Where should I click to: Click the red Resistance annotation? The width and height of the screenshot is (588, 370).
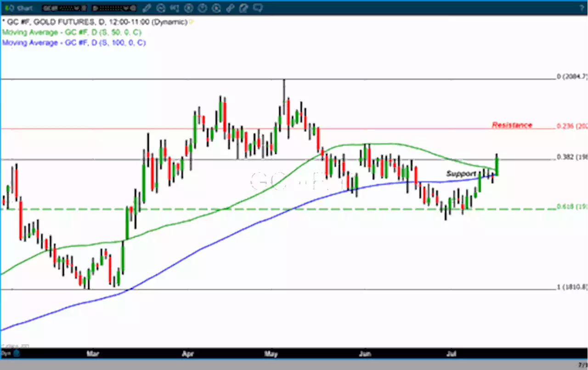(x=512, y=125)
